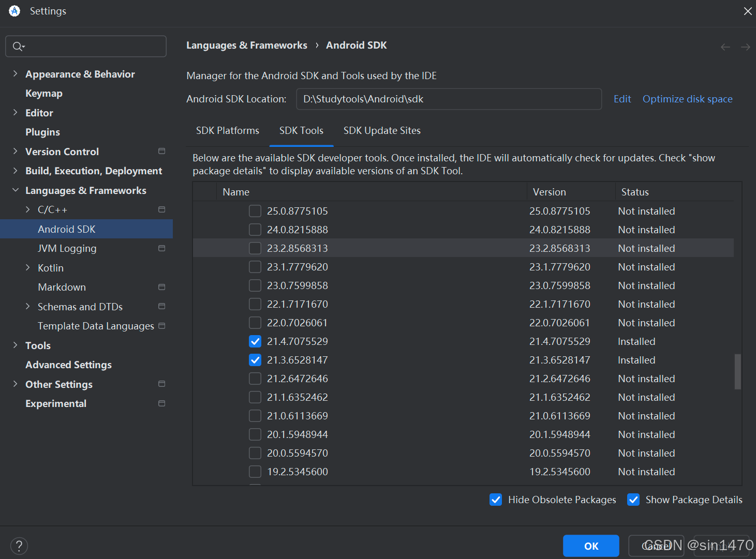Screen dimensions: 756x559
Task: Check the 20.1.5948944 package checkbox
Action: click(255, 434)
